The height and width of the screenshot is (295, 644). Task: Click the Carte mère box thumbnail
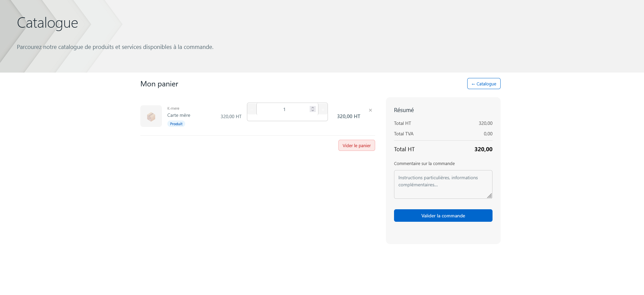151,116
